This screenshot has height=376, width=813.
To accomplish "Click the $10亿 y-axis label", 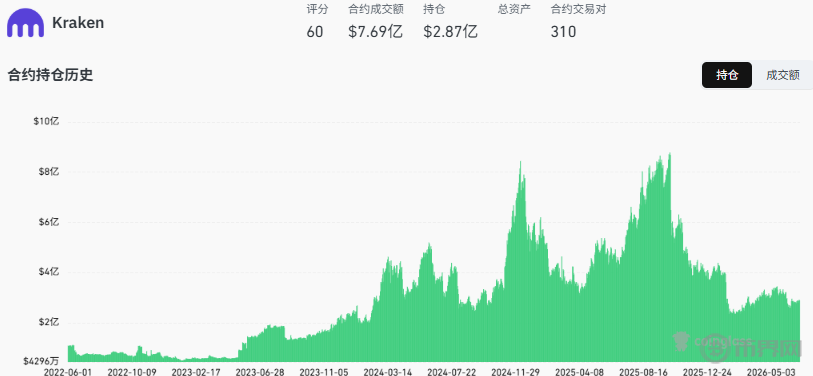I will (47, 121).
